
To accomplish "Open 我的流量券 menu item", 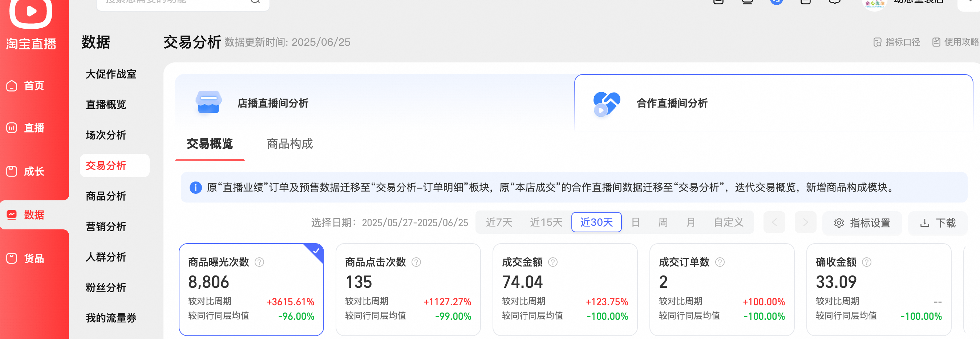I will coord(111,318).
